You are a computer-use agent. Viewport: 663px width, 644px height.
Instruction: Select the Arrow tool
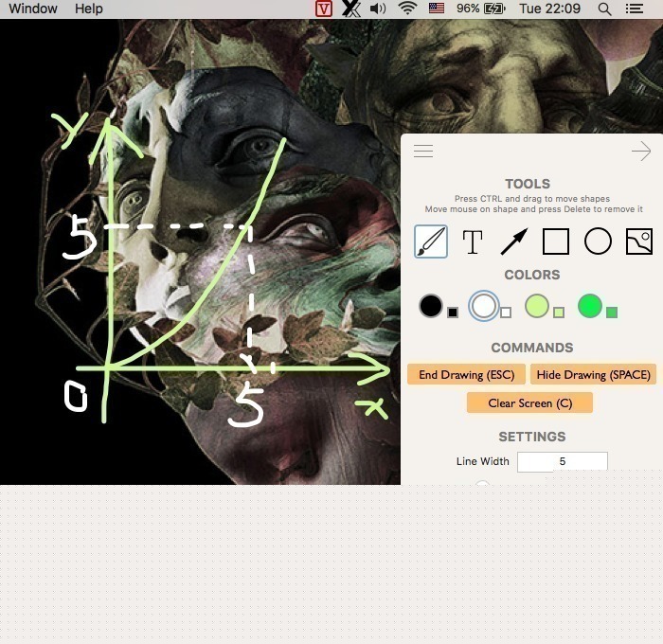513,241
